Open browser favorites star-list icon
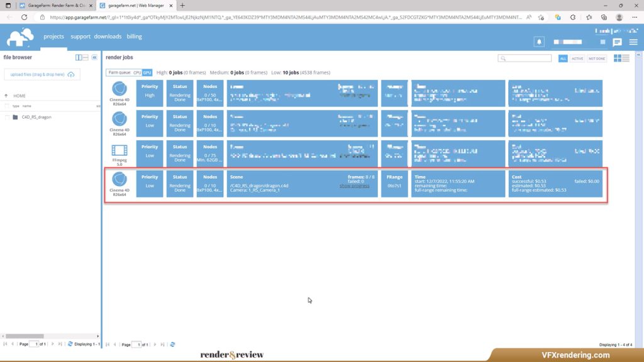644x362 pixels. 589,17
